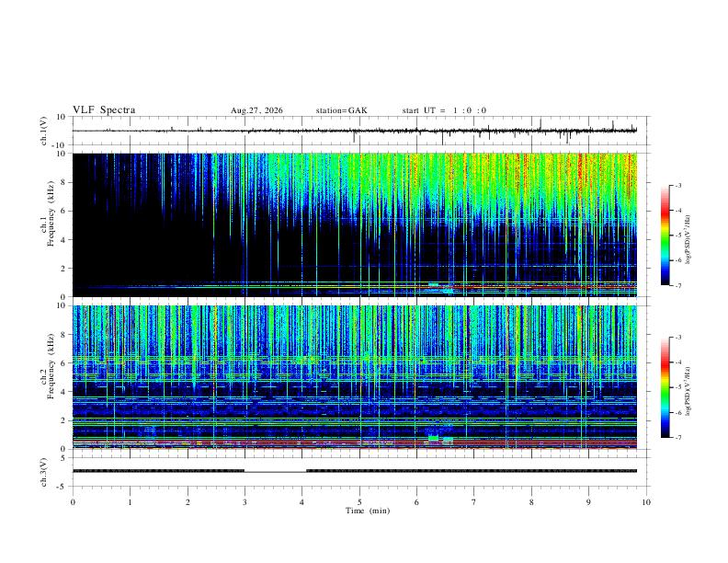Click the Time (min) axis label
The width and height of the screenshot is (728, 563).
368,511
